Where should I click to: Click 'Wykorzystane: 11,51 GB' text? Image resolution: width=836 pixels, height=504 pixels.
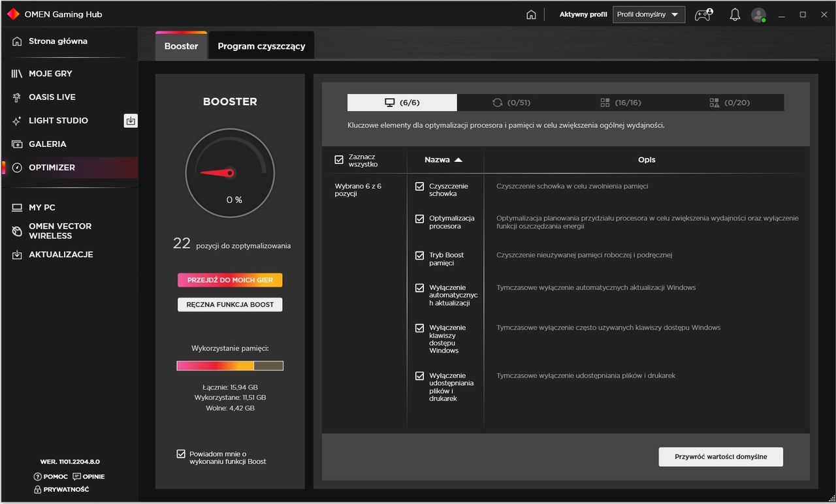pyautogui.click(x=230, y=398)
